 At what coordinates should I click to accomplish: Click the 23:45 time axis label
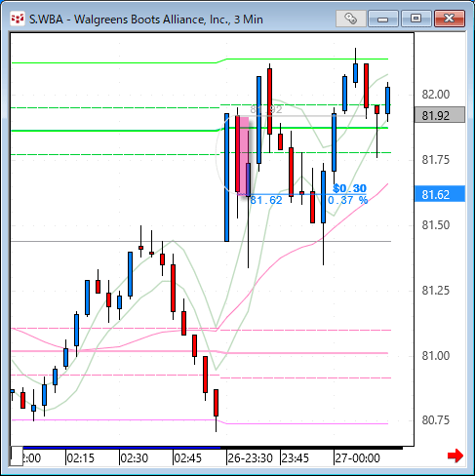(x=296, y=458)
